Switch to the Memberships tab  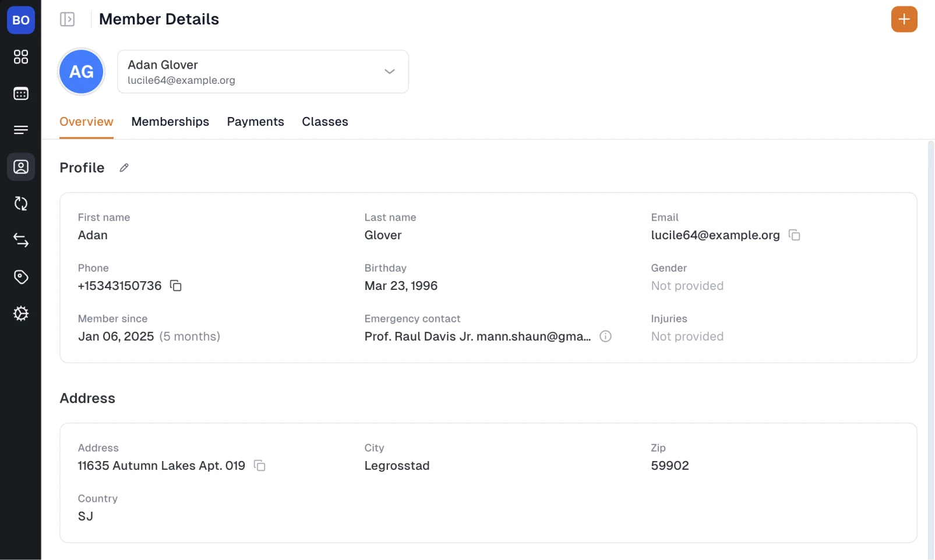click(170, 122)
